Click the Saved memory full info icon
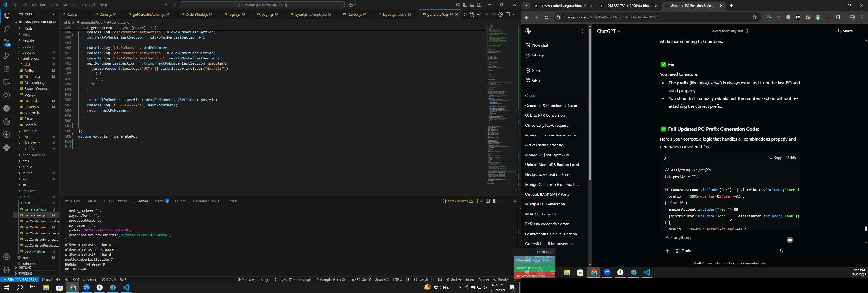The height and width of the screenshot is (293, 868). (747, 31)
